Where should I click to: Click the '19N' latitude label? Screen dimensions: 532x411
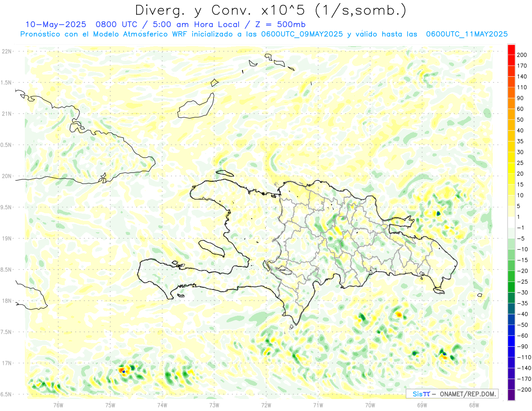(x=6, y=239)
